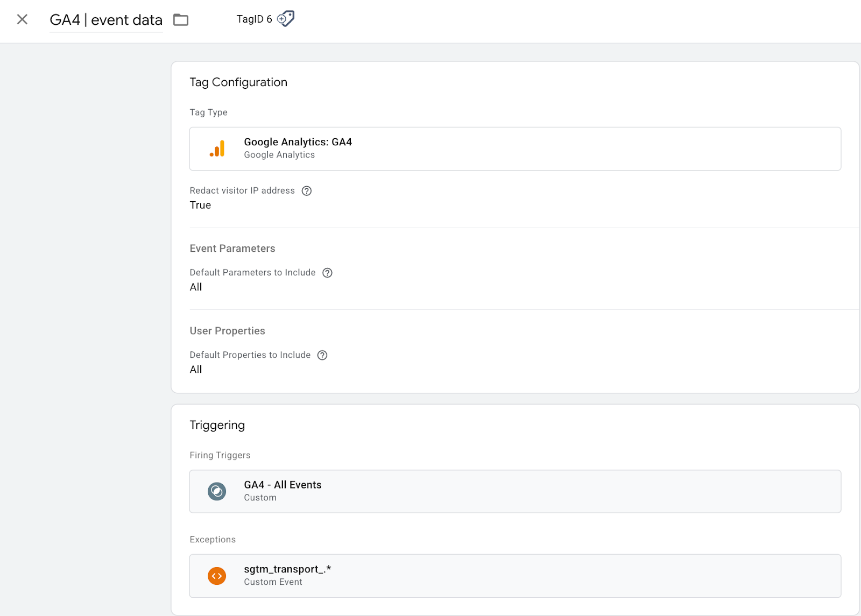Click the sgtm_transport_.* custom event icon
The image size is (861, 616).
click(217, 576)
